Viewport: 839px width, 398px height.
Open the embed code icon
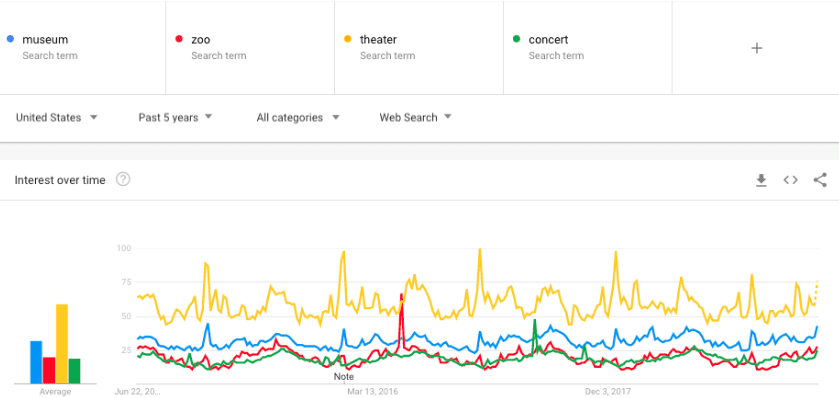[x=790, y=180]
